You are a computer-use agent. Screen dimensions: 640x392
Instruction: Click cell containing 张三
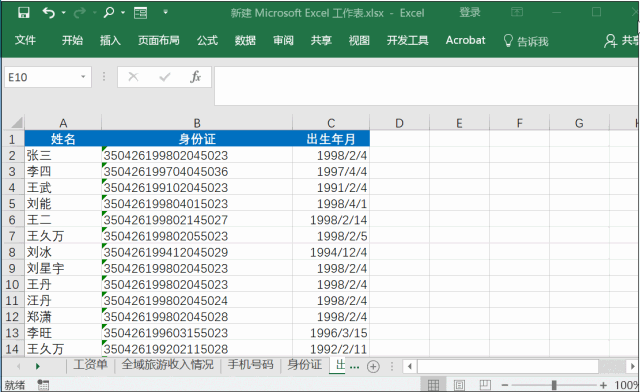[63, 155]
